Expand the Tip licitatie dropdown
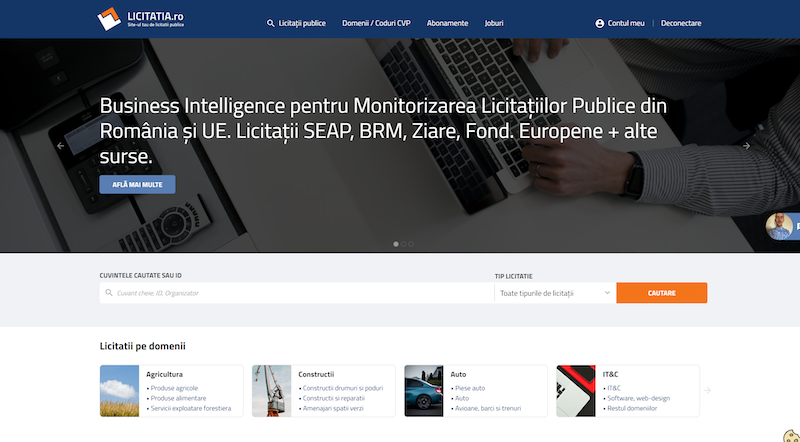The height and width of the screenshot is (442, 800). [x=555, y=293]
